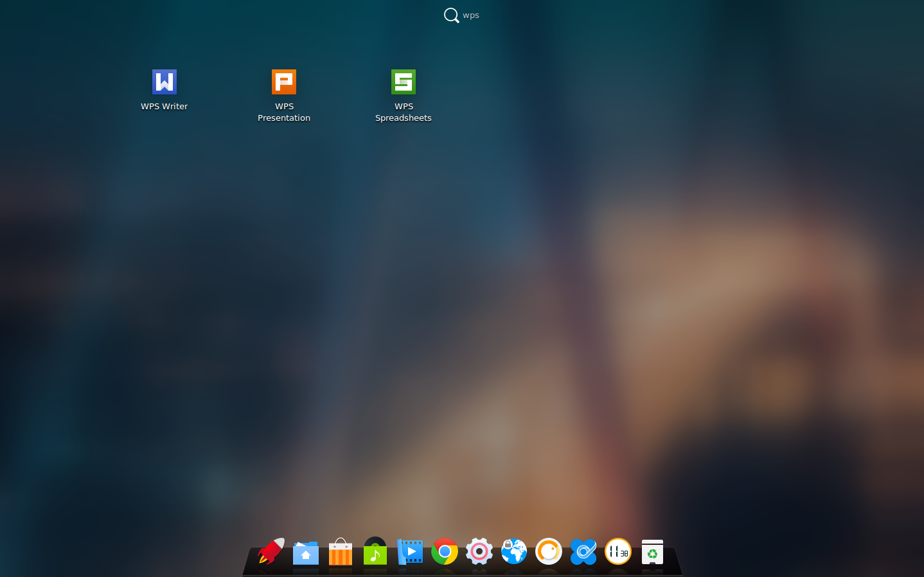Click the 'WPS Spreadsheets' label text
The image size is (924, 577).
click(404, 112)
